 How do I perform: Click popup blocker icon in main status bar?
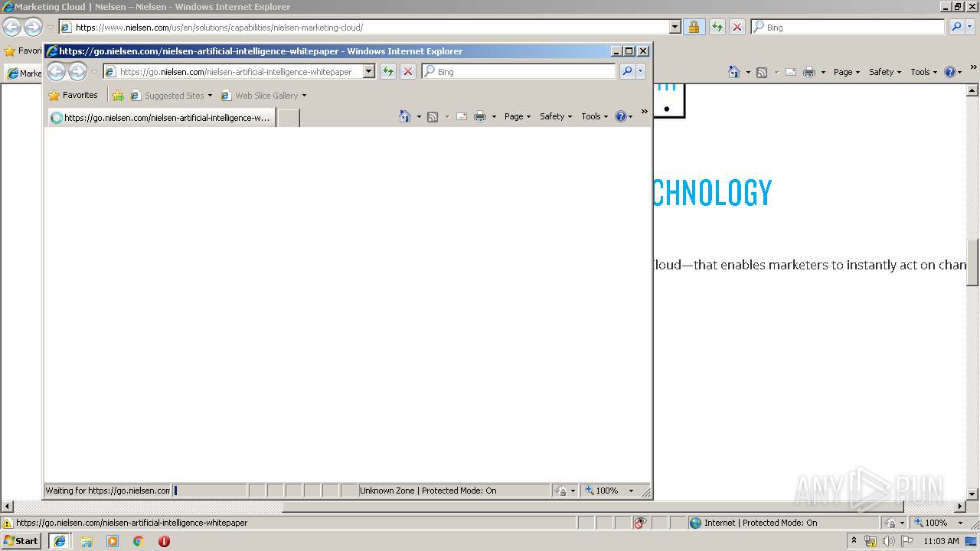[640, 523]
